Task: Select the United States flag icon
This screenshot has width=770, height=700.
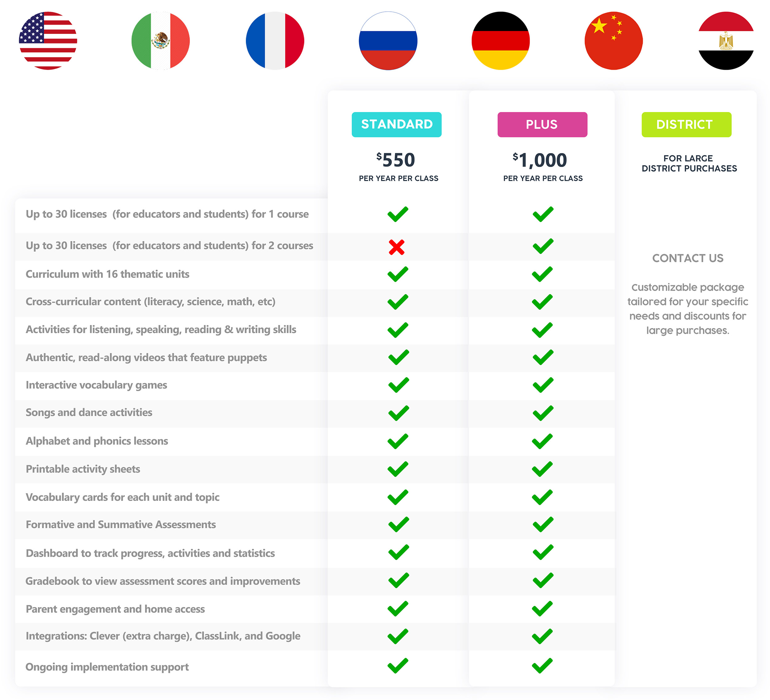Action: pyautogui.click(x=48, y=40)
